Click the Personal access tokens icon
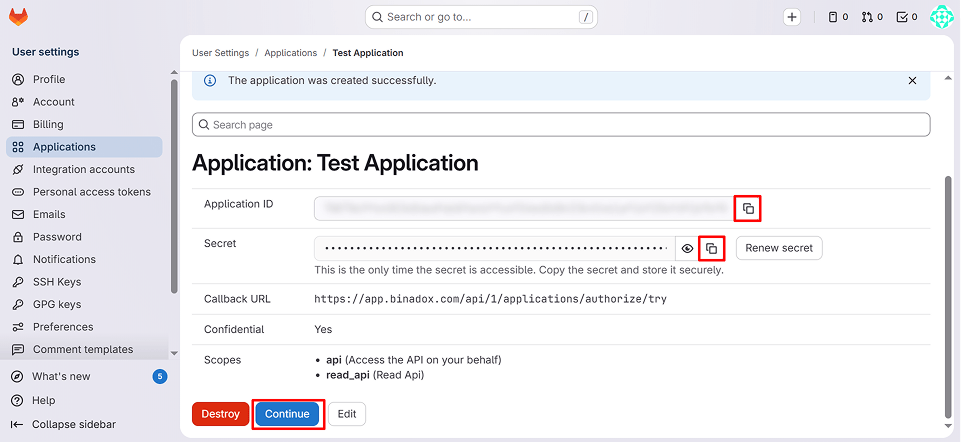 (18, 192)
